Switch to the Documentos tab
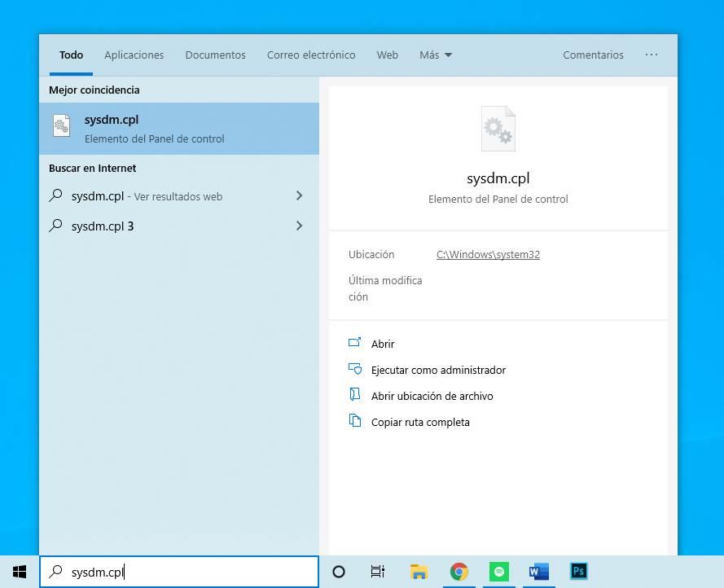724x588 pixels. (215, 55)
